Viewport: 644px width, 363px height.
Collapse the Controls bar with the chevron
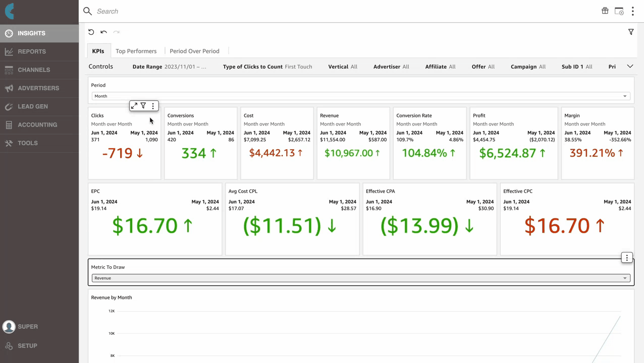(x=630, y=66)
